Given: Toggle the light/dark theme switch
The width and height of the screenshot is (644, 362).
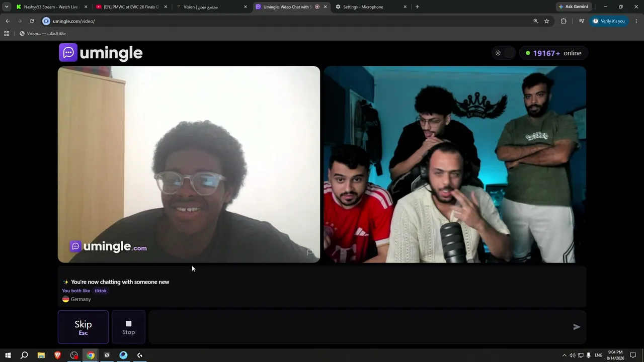Looking at the screenshot, I should 504,53.
